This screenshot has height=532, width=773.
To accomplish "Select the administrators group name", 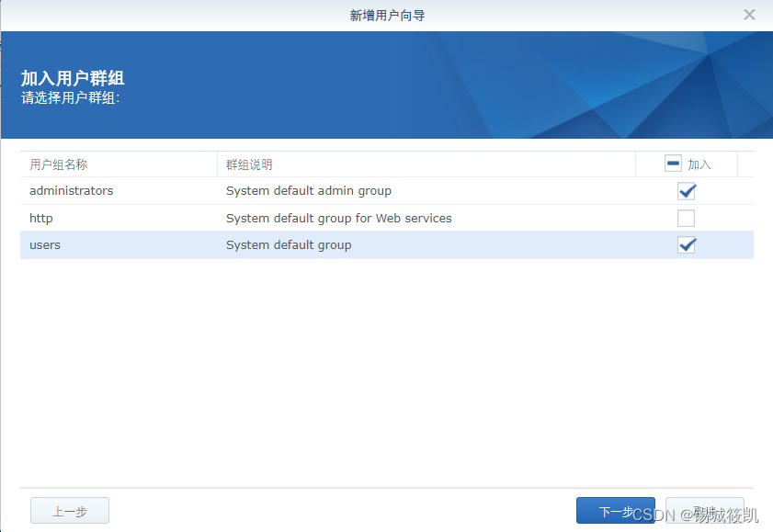I will [x=72, y=190].
